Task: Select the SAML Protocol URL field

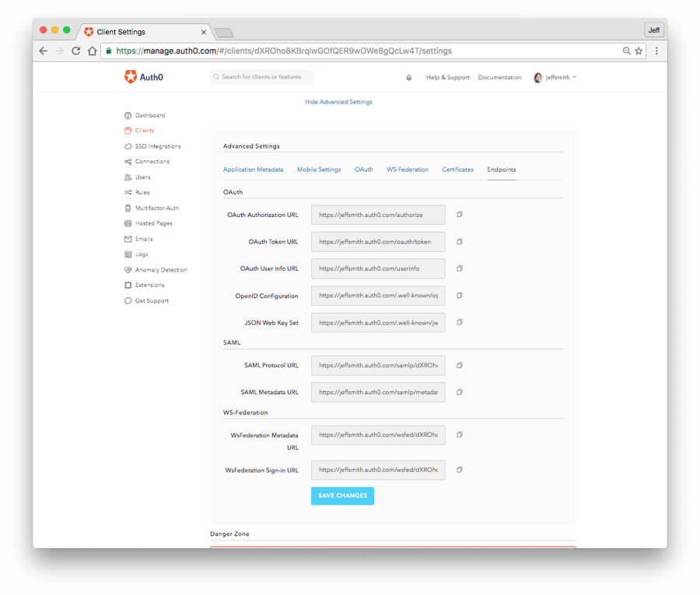Action: [378, 365]
